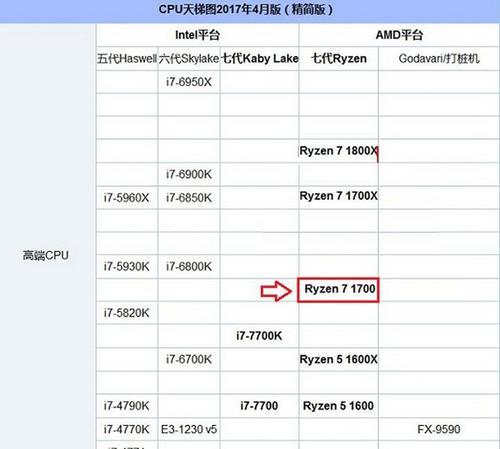Select the highlighted Ryzen 7 1700 cell
Screen dimensions: 500x449
click(338, 290)
